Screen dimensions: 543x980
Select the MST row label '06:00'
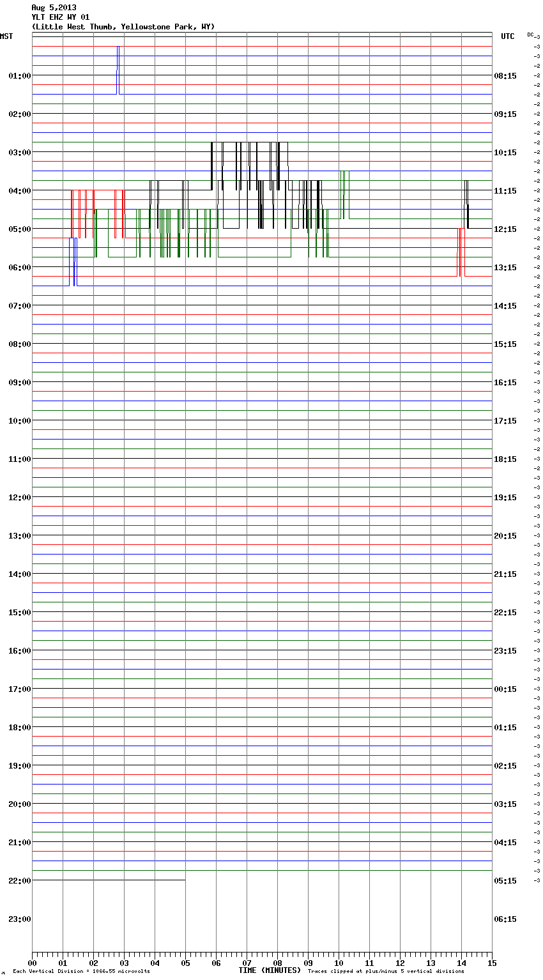click(x=20, y=267)
